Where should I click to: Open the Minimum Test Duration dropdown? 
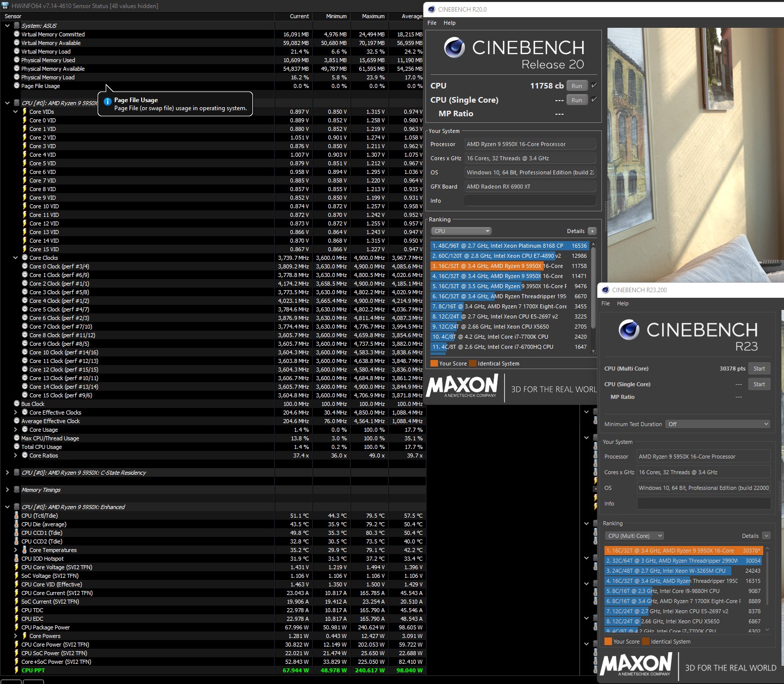pos(718,424)
